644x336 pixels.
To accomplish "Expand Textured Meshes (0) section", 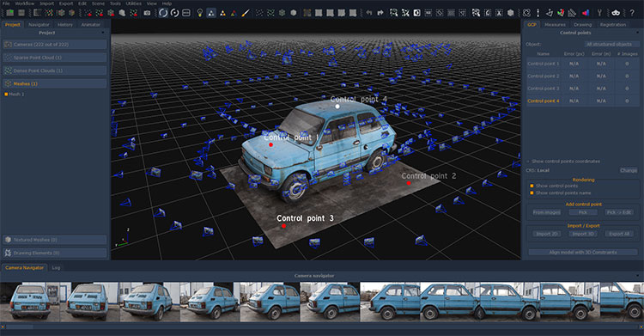I will coord(55,240).
